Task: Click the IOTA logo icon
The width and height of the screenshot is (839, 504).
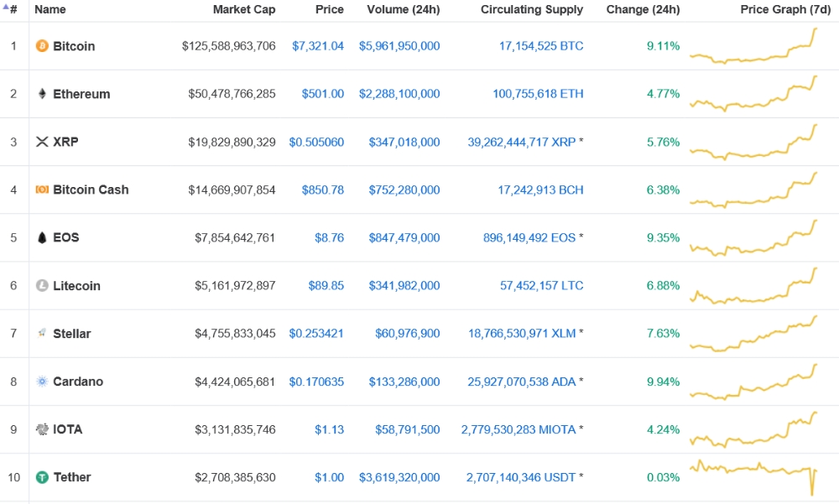Action: tap(42, 429)
